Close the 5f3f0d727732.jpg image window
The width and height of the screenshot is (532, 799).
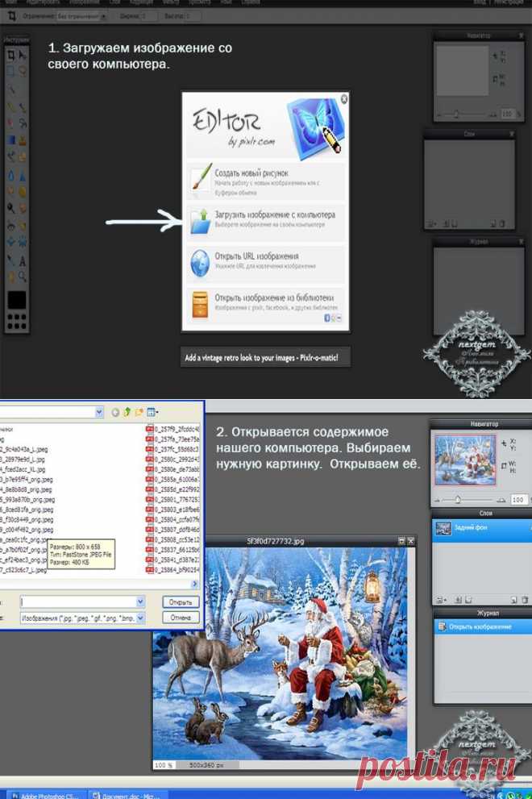pos(411,541)
